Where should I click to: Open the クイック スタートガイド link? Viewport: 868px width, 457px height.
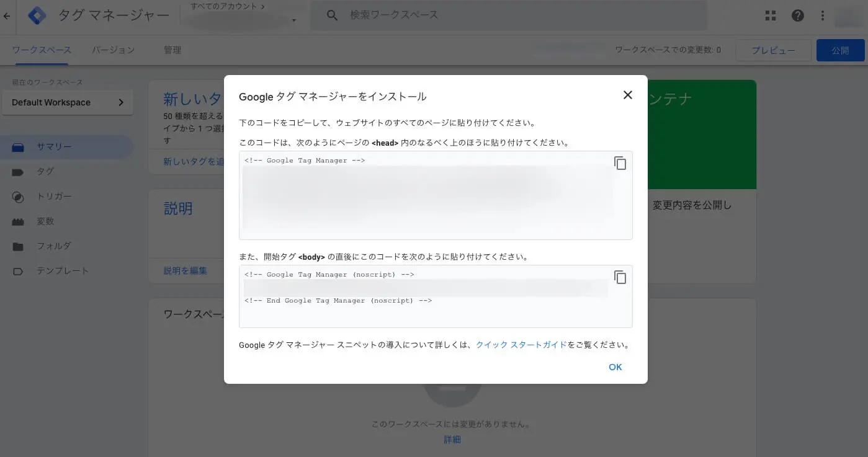click(x=521, y=345)
